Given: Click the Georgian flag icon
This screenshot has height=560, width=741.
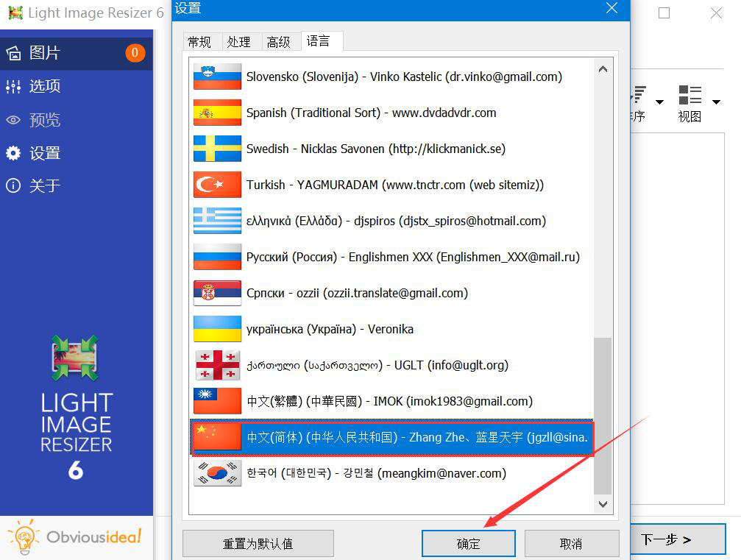Looking at the screenshot, I should (217, 365).
